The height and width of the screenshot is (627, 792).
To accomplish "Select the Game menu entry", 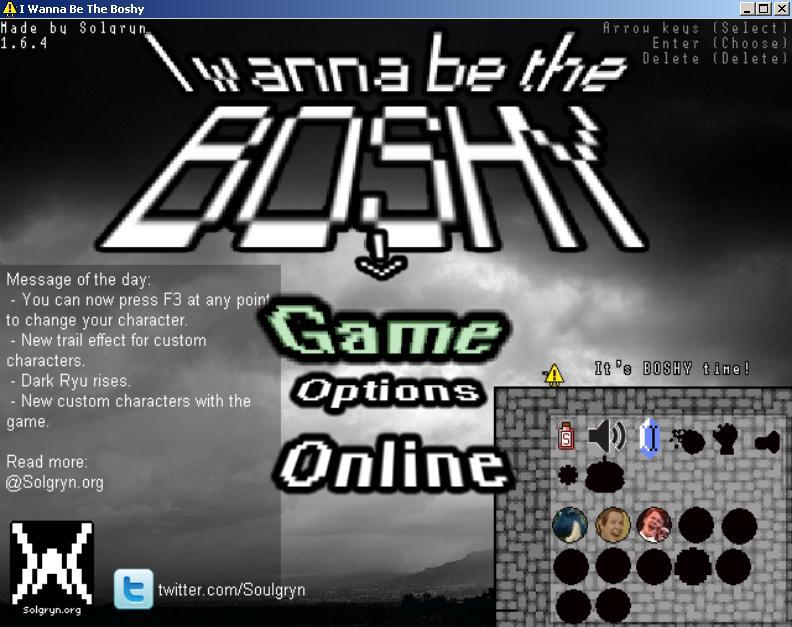I will point(385,331).
